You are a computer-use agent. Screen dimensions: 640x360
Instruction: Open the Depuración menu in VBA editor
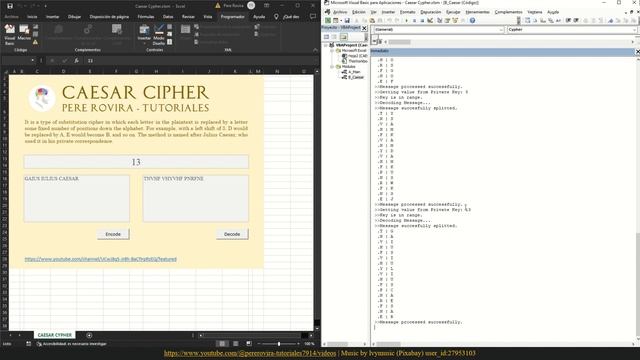click(x=431, y=12)
